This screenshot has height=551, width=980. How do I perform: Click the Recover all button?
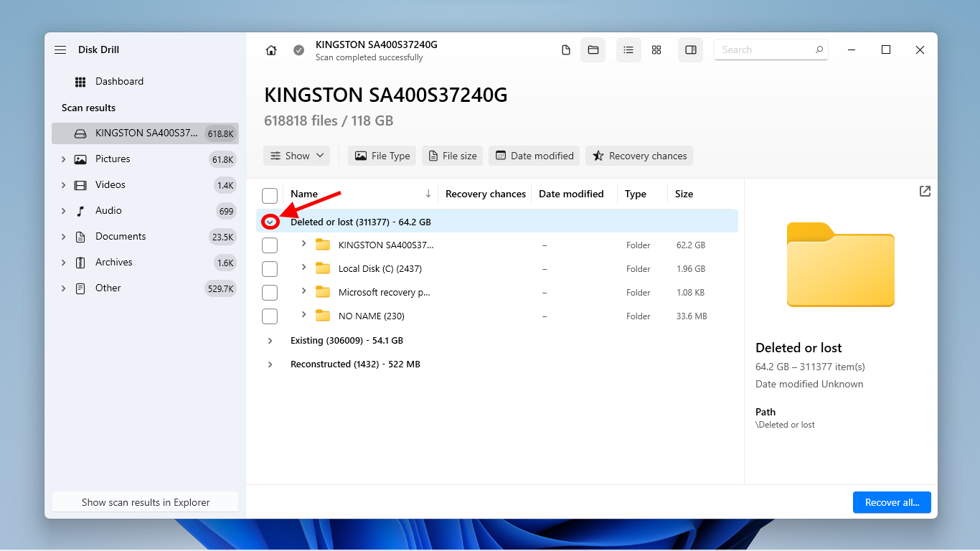coord(892,502)
